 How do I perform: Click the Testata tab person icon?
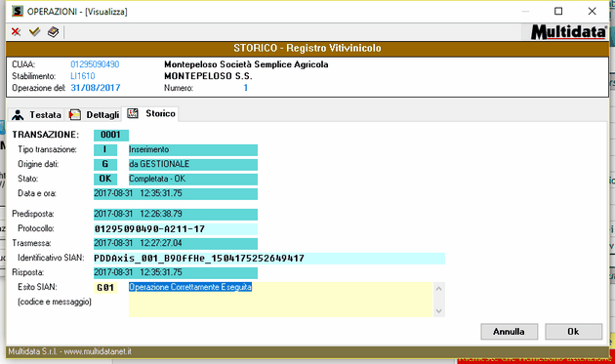point(18,115)
